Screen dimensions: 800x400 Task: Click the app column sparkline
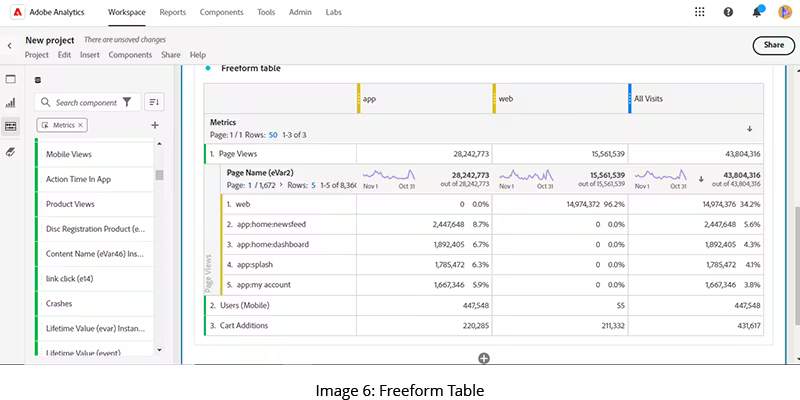point(389,176)
